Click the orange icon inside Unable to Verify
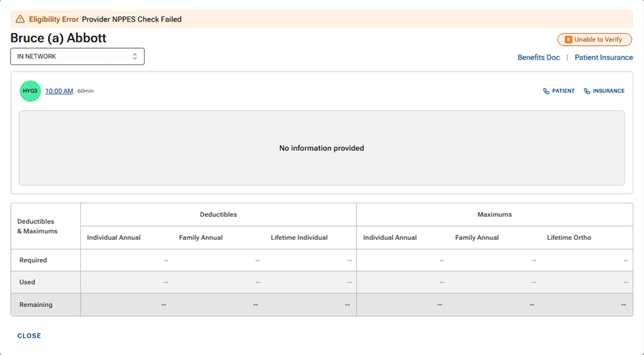 pos(568,40)
